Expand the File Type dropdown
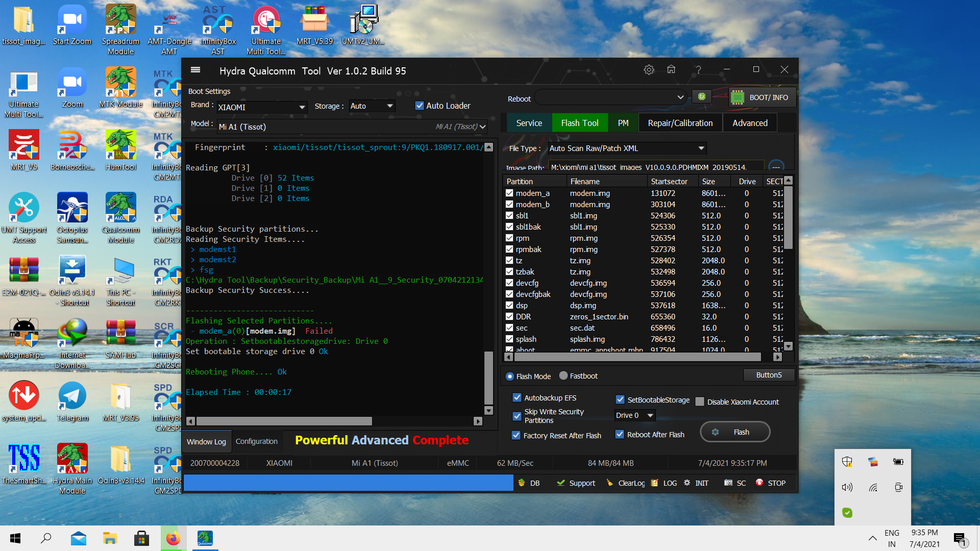 (701, 148)
